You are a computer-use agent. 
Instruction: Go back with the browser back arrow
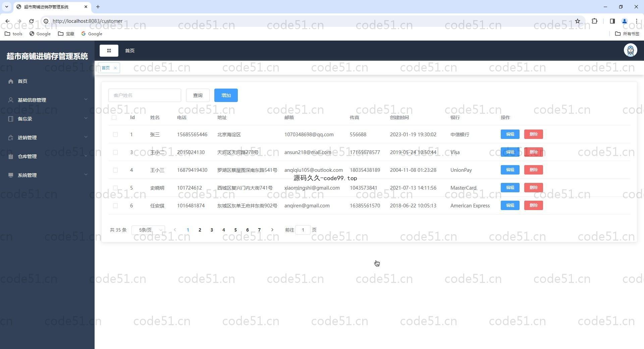coord(7,21)
